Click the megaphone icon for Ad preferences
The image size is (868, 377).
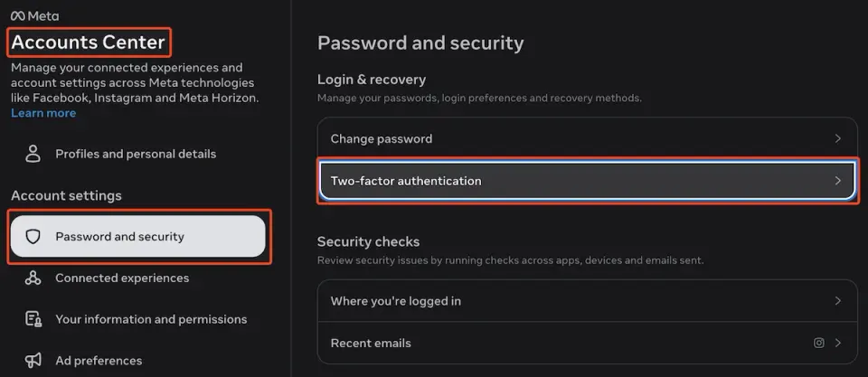coord(33,361)
